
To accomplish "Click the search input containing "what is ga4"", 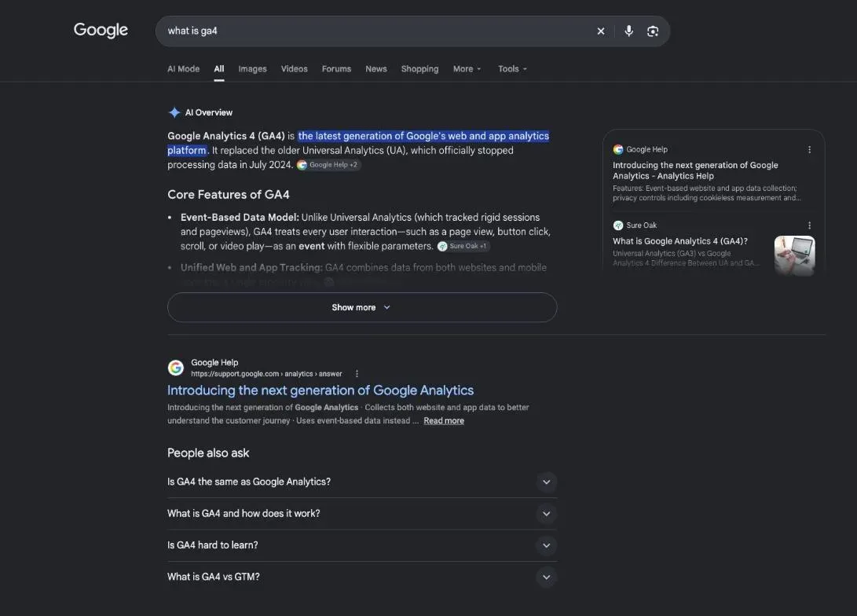I will (377, 31).
